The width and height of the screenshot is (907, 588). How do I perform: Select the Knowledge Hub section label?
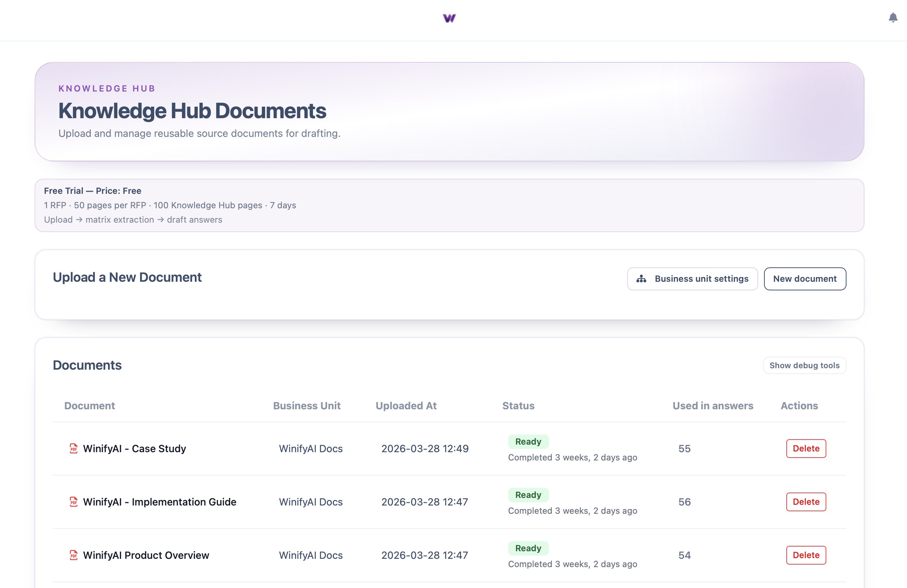tap(107, 88)
